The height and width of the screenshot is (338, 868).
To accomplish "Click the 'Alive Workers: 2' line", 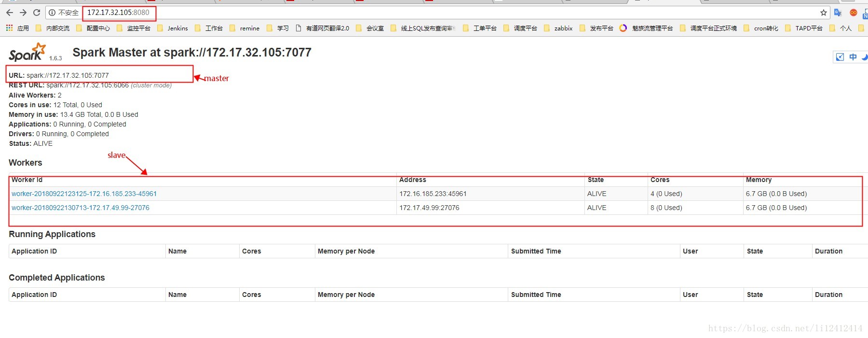I will click(35, 95).
